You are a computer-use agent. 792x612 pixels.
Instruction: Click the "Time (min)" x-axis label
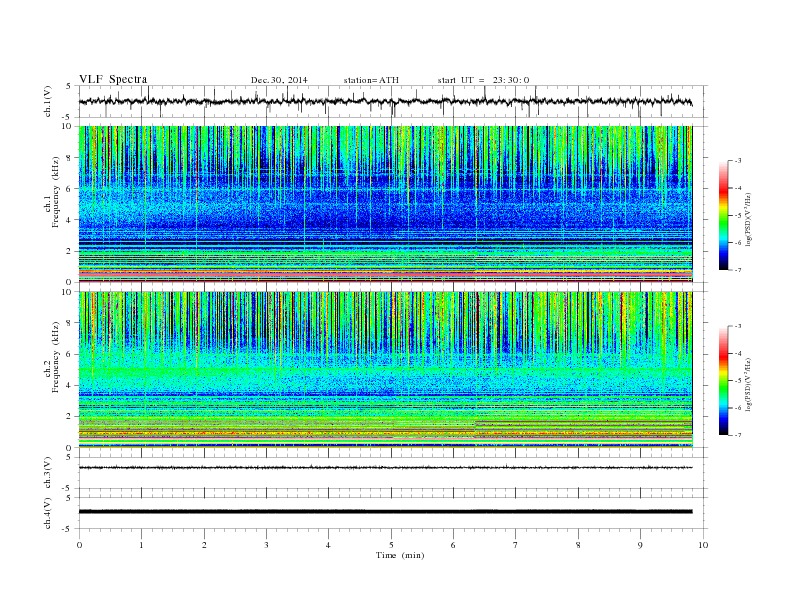[x=400, y=555]
